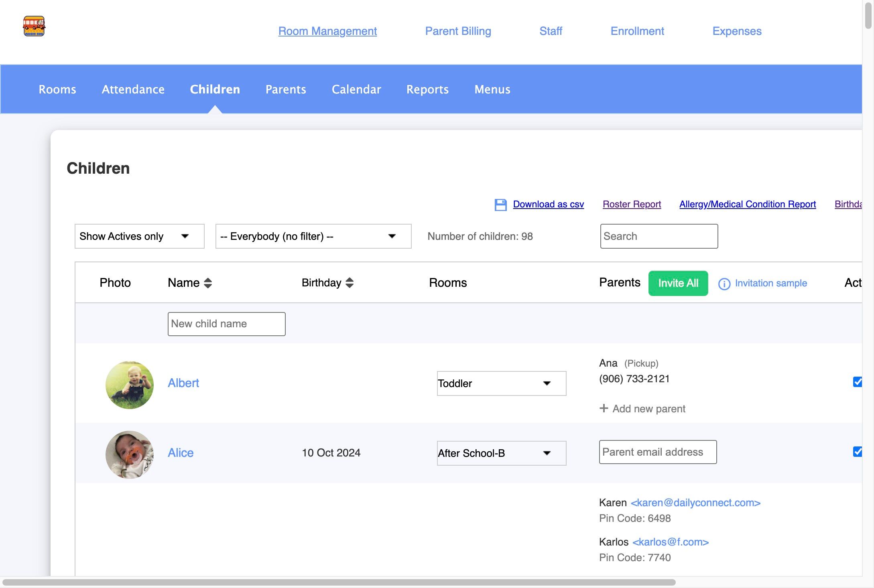Change Albert's Toddler room dropdown

pos(501,383)
